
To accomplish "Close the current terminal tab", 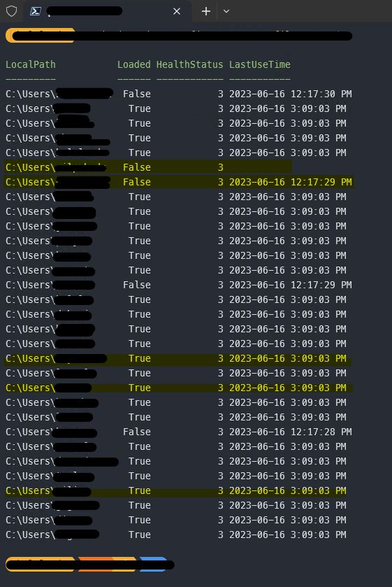I will (x=177, y=12).
